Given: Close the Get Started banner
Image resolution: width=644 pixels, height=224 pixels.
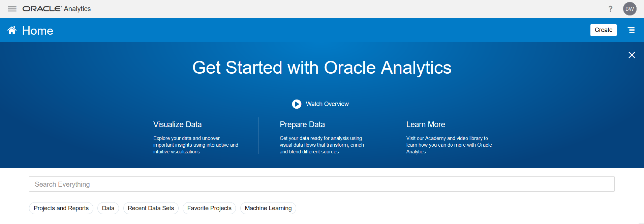Looking at the screenshot, I should (632, 55).
